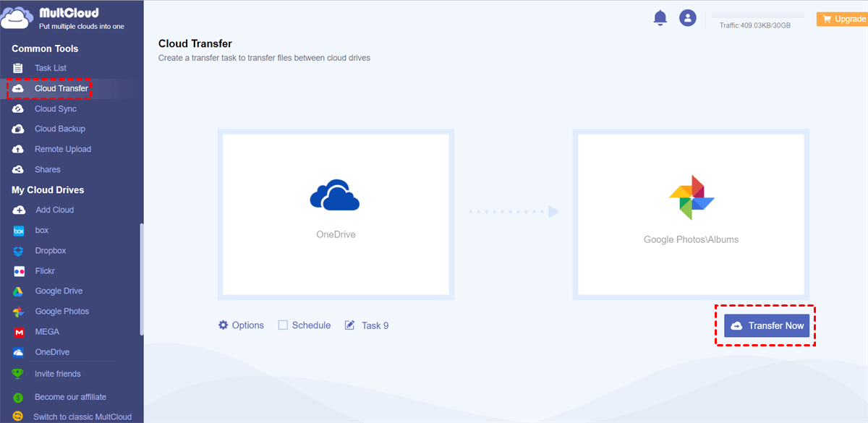The image size is (868, 423).
Task: Click the 'Put multiple clouds into one' tagline
Action: [x=82, y=26]
